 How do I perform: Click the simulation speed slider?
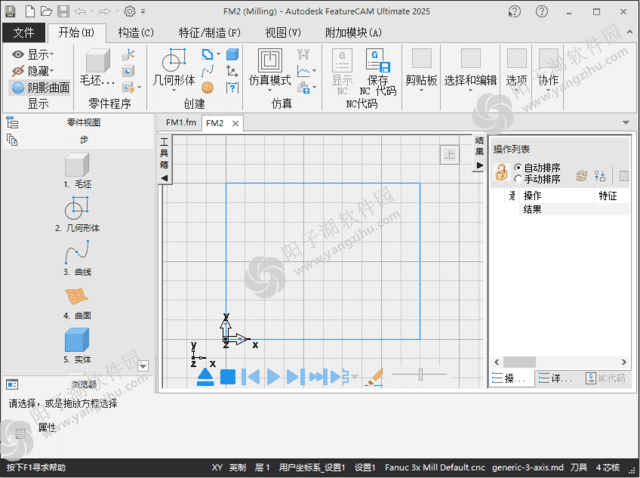(x=419, y=374)
